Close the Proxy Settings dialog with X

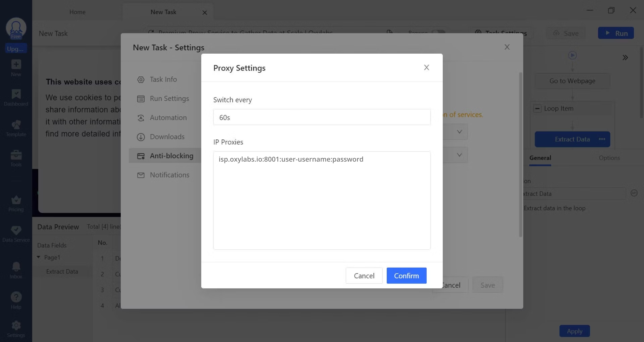(426, 68)
